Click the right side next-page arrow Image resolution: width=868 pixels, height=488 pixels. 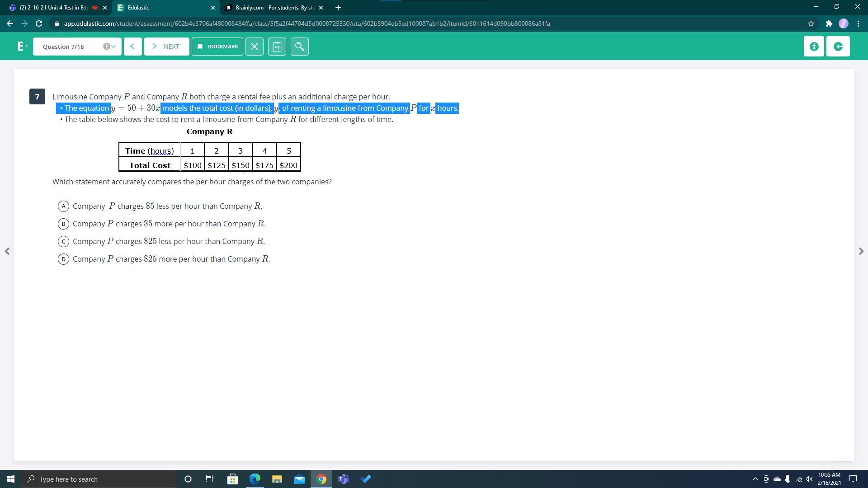861,251
